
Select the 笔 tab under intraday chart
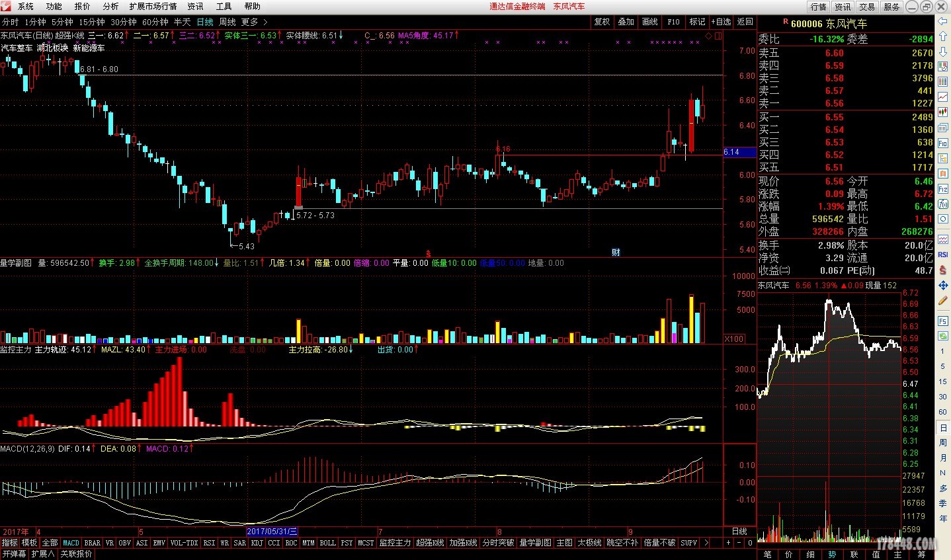pyautogui.click(x=768, y=554)
